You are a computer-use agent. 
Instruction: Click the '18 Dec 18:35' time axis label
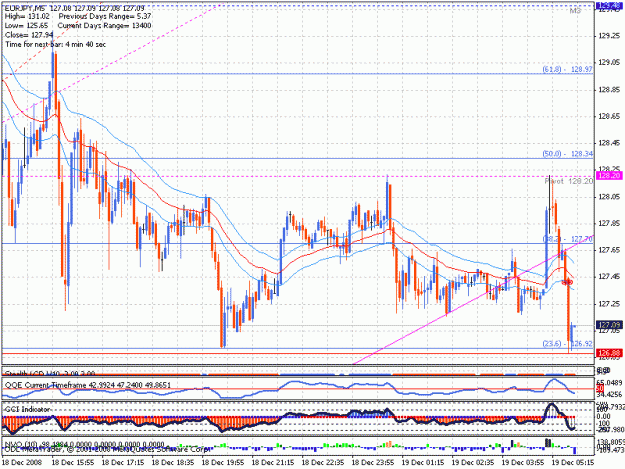(x=173, y=463)
